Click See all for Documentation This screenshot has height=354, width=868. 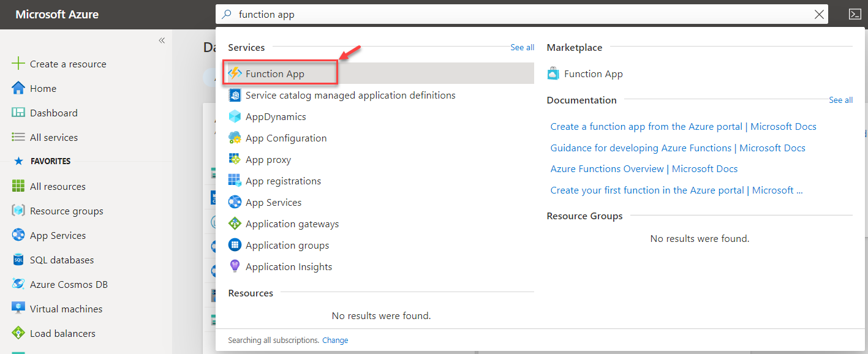click(840, 100)
